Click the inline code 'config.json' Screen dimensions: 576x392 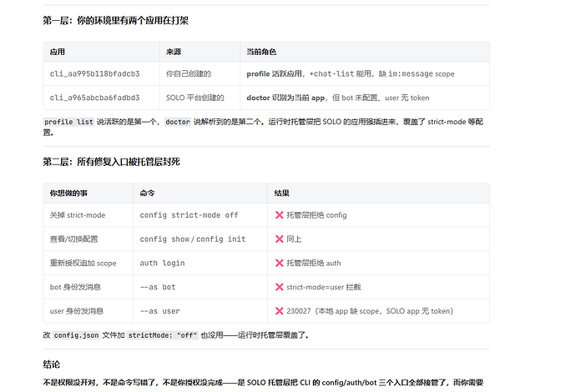coord(77,335)
